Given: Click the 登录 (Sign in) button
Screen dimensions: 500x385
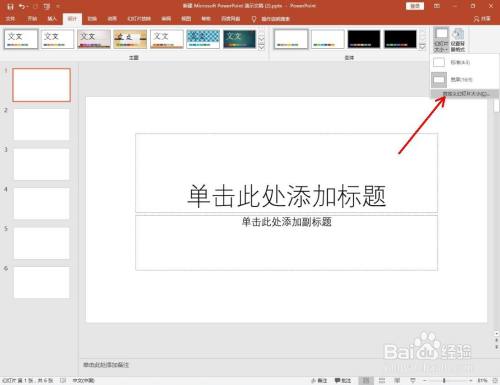Looking at the screenshot, I should pyautogui.click(x=415, y=6).
